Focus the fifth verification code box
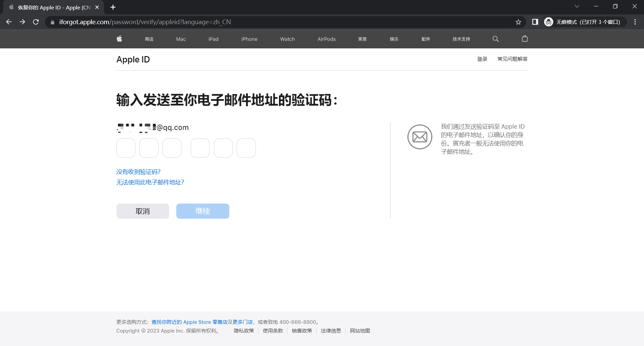This screenshot has width=644, height=346. click(223, 148)
